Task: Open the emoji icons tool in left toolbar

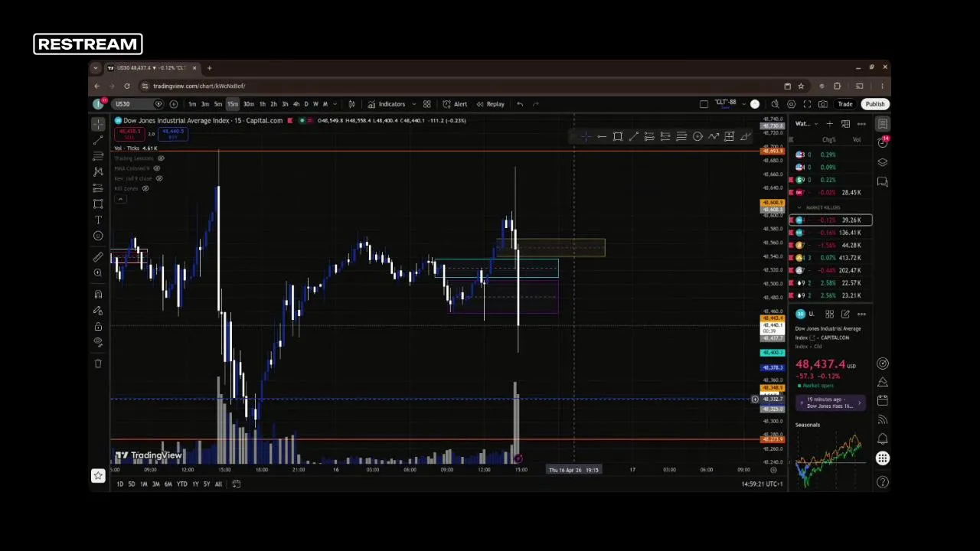Action: click(x=98, y=236)
